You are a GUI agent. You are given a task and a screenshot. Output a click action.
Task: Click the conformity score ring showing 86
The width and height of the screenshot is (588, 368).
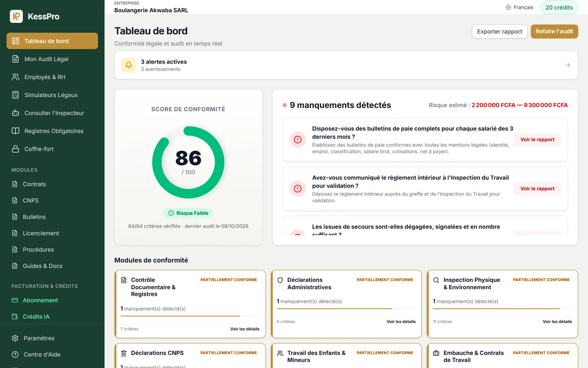(x=188, y=162)
